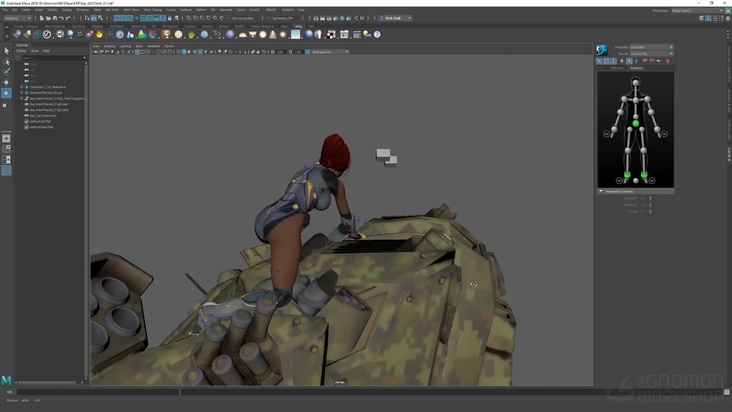Click the red pin effector icon in HumanIK

coord(668,61)
